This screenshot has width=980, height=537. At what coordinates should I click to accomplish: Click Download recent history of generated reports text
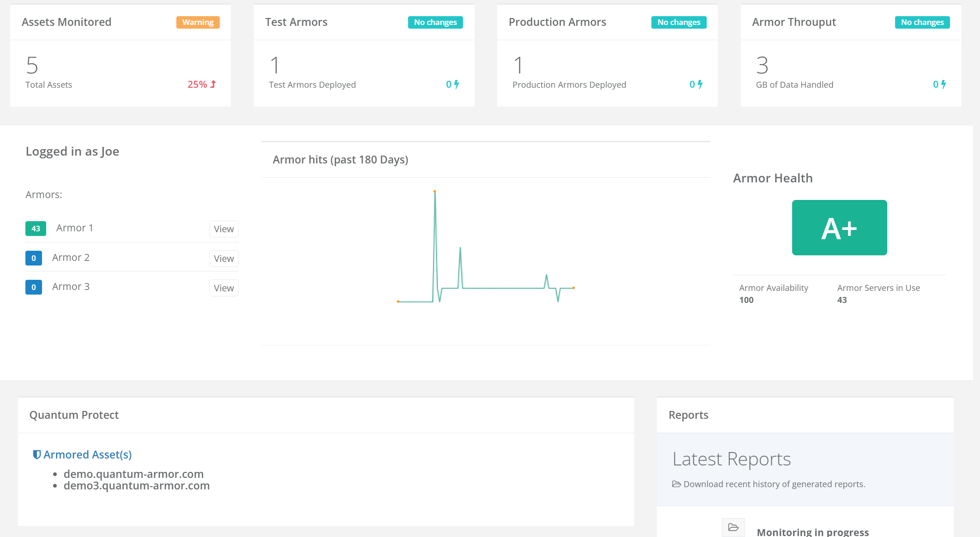[x=774, y=484]
